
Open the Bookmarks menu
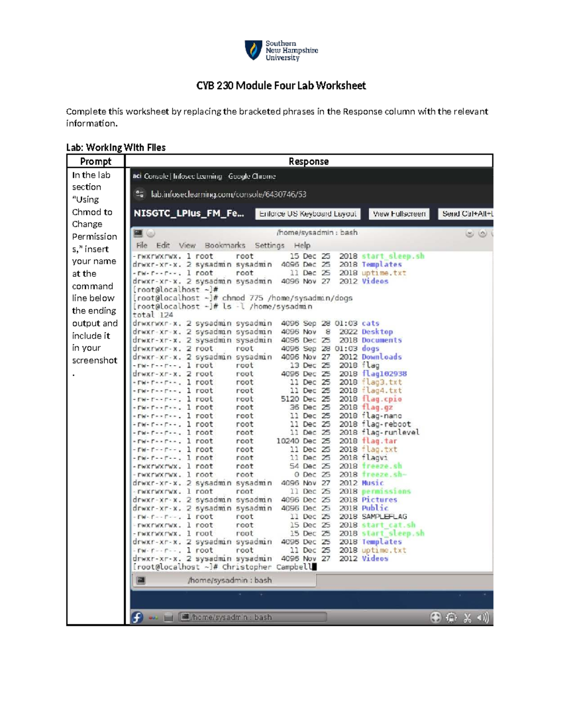(x=225, y=245)
